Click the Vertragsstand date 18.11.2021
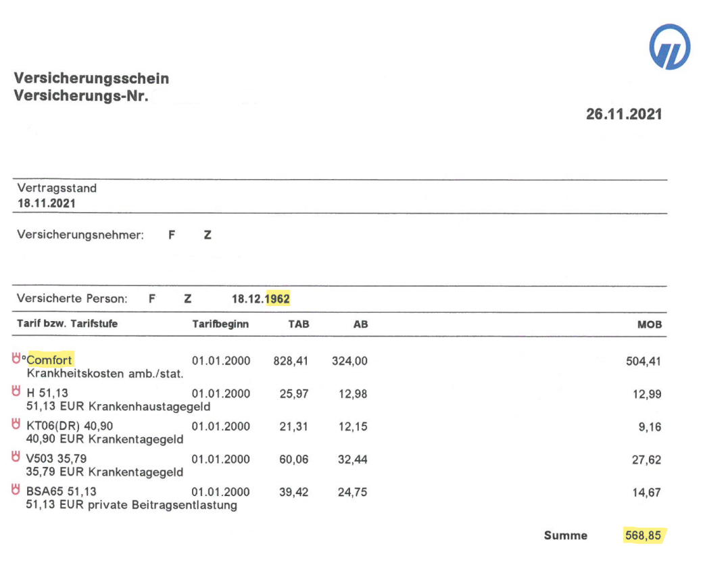The image size is (728, 565). [x=47, y=203]
